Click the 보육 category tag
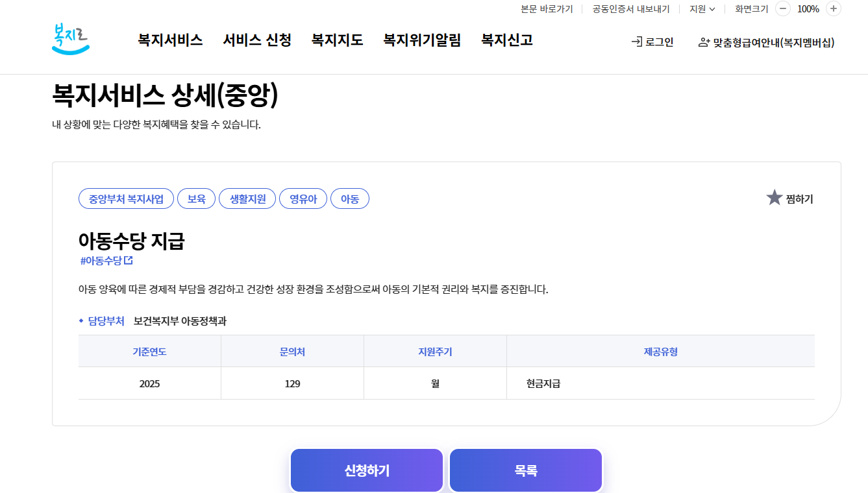 (x=196, y=198)
